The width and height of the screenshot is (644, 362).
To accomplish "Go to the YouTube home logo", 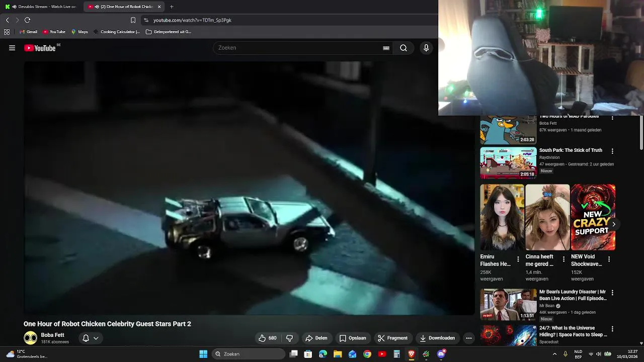I will pyautogui.click(x=40, y=48).
